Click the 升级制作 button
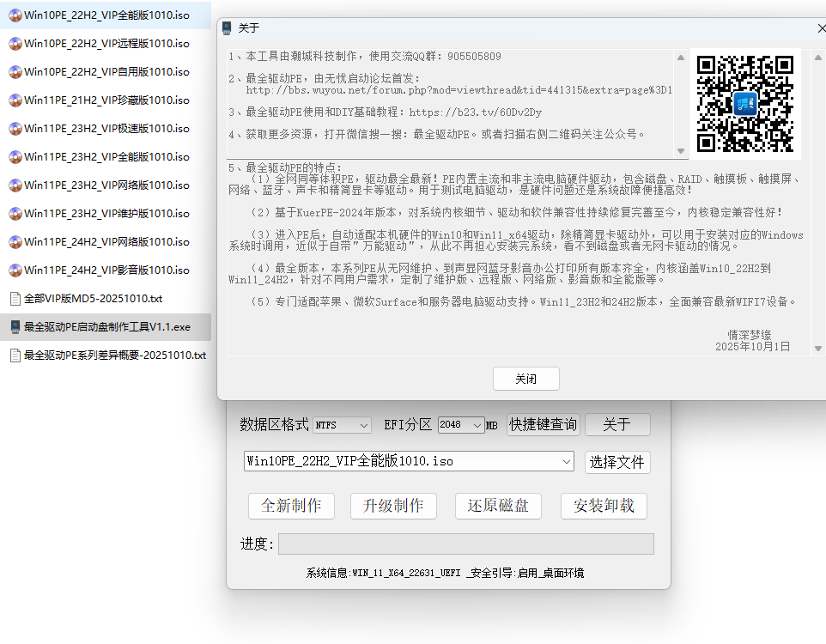The image size is (826, 644). coord(393,506)
